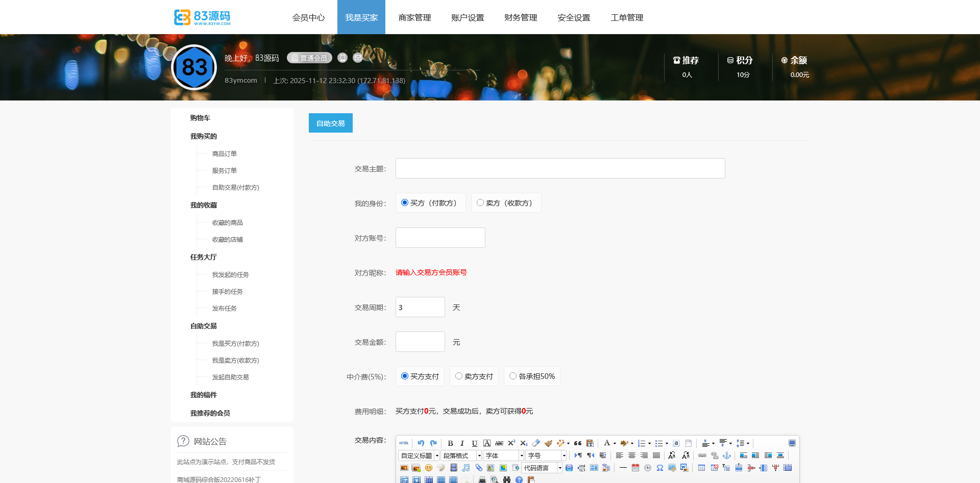Click the eraser clear-format icon

tap(536, 443)
